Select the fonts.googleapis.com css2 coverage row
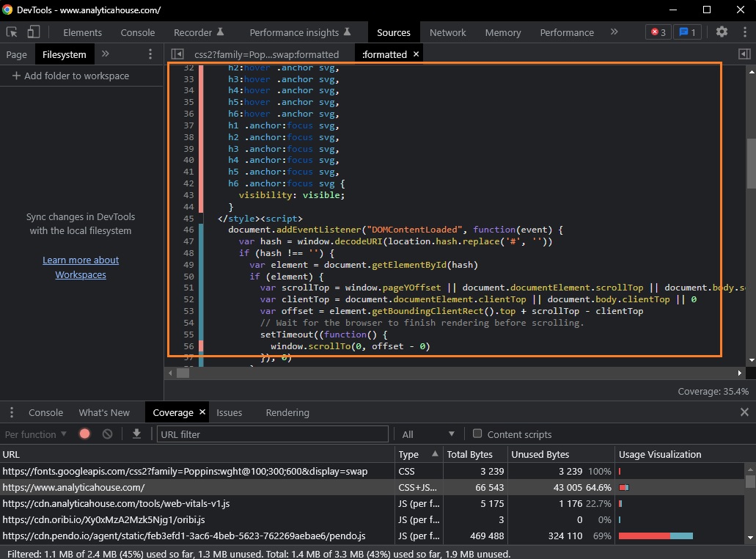This screenshot has height=559, width=756. click(373, 471)
